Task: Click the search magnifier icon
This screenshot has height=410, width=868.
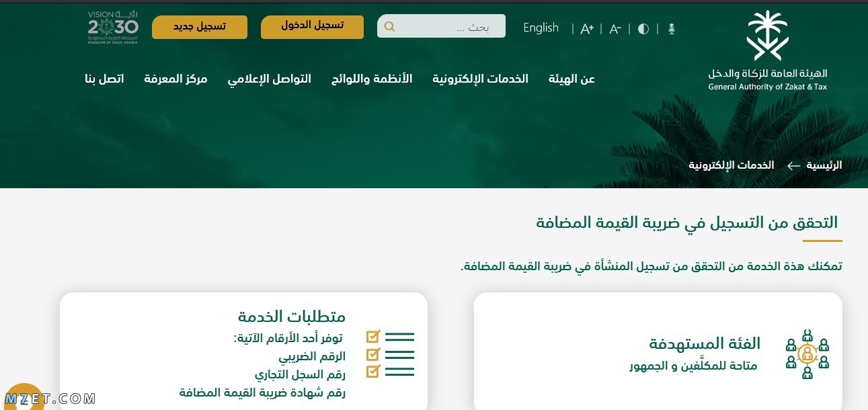Action: 389,27
